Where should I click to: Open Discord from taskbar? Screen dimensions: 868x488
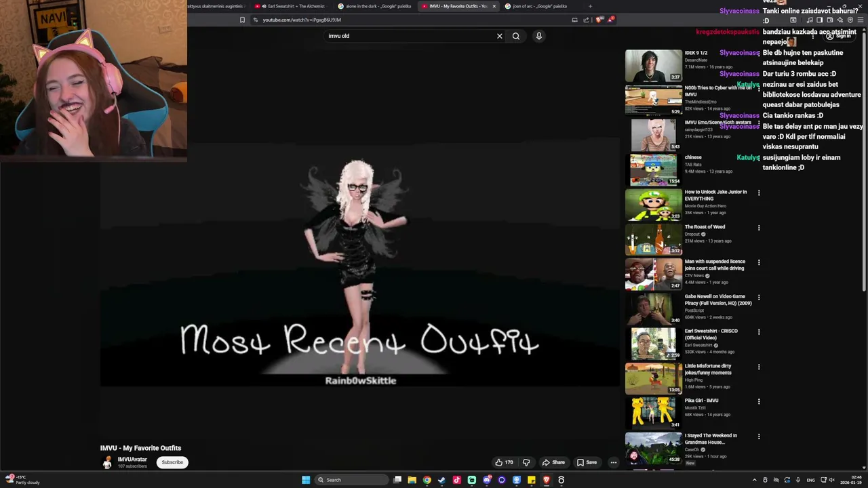tap(487, 480)
